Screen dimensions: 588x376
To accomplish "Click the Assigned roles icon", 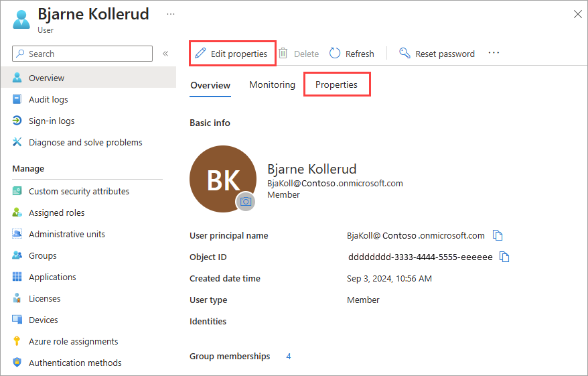I will [x=17, y=212].
